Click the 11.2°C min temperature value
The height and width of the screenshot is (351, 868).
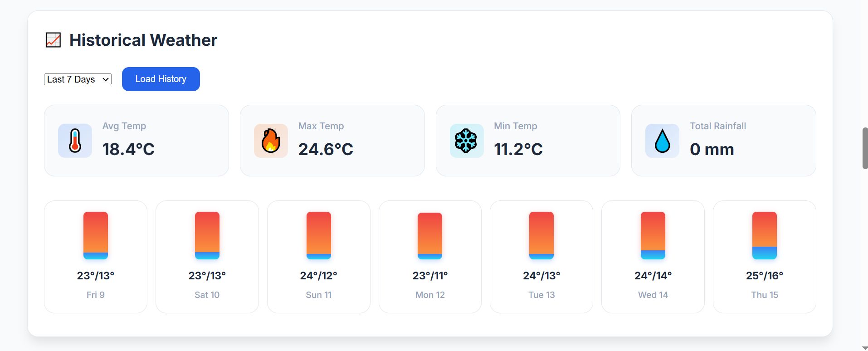tap(518, 149)
